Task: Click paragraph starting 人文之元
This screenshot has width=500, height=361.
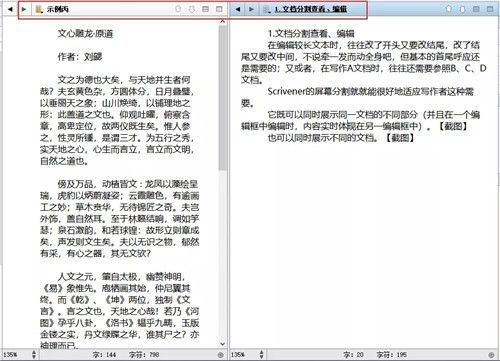Action: click(x=119, y=311)
